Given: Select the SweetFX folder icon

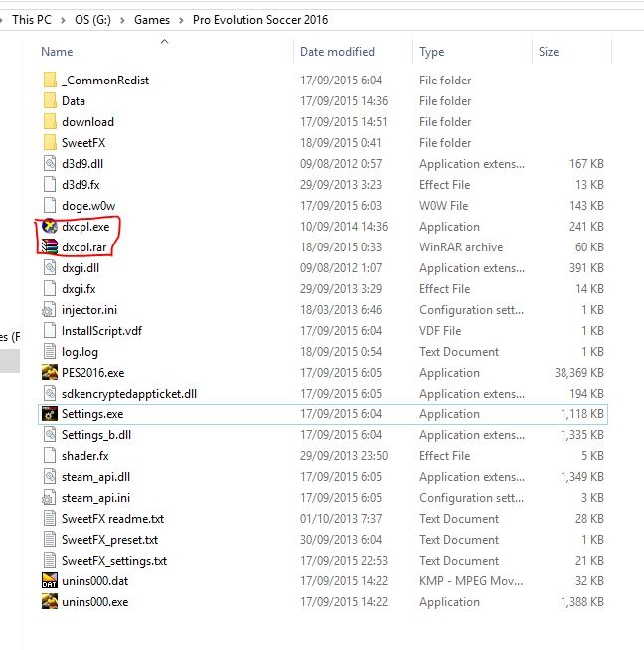Looking at the screenshot, I should point(50,142).
